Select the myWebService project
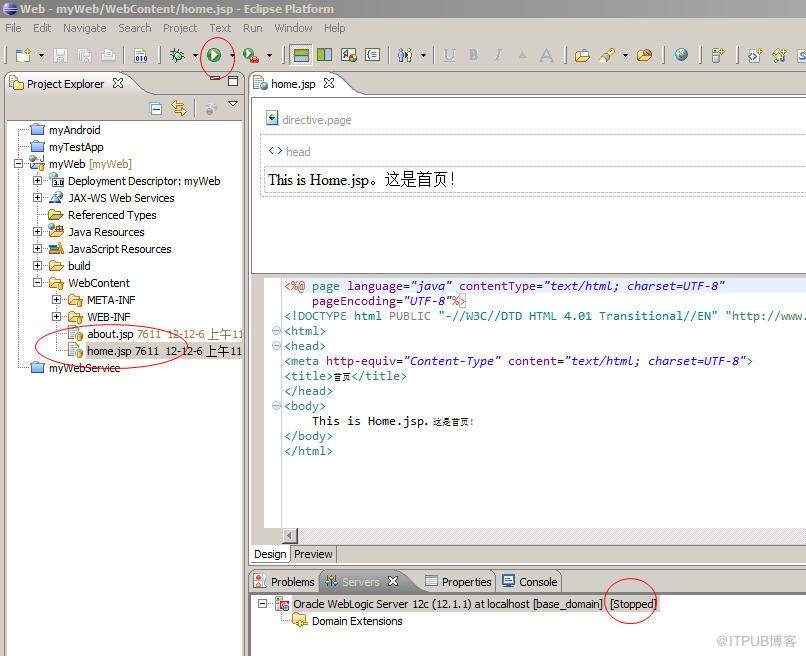The width and height of the screenshot is (806, 656). coord(84,368)
